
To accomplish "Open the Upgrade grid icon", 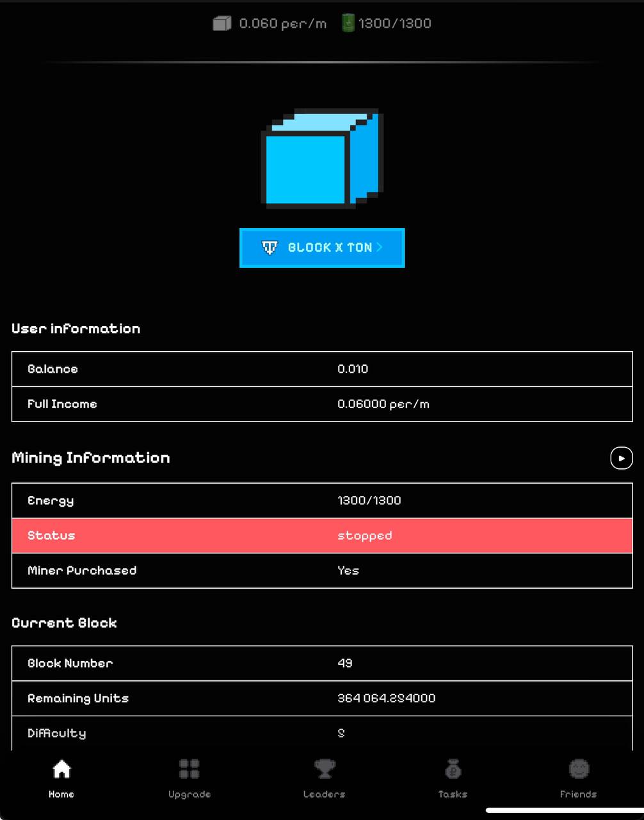I will [x=189, y=769].
